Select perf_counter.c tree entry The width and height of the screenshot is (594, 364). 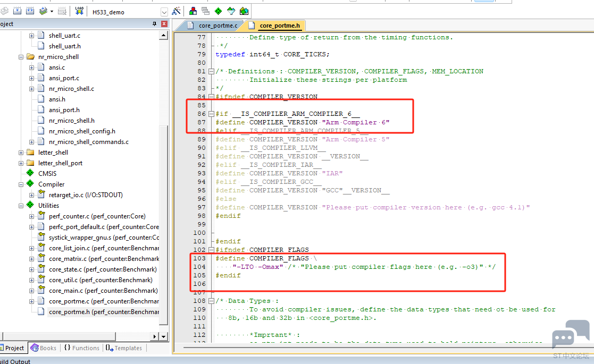(x=97, y=216)
